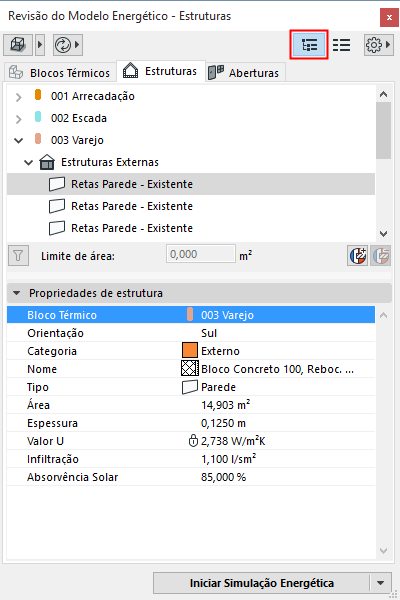This screenshot has height=600, width=400.
Task: Click the Aberturas tab door-window icon
Action: tap(216, 72)
